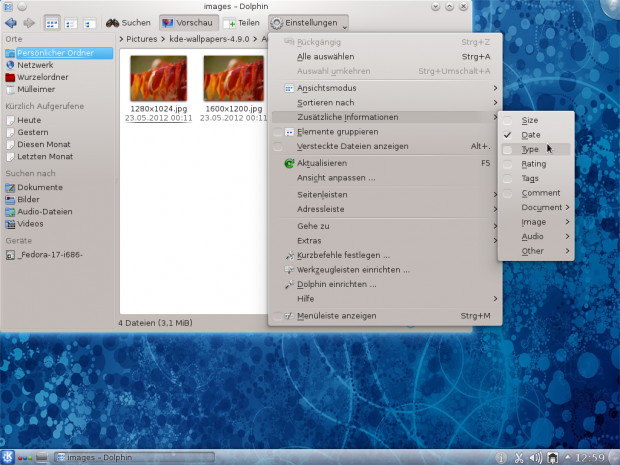The image size is (620, 465).
Task: Open the Fedora kickoff launcher
Action: click(9, 457)
